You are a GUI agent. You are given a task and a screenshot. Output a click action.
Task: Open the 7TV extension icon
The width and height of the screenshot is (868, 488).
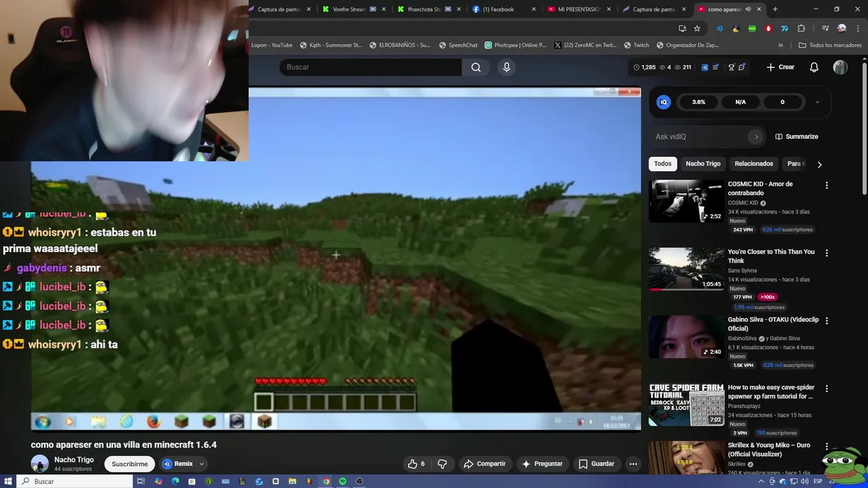785,28
